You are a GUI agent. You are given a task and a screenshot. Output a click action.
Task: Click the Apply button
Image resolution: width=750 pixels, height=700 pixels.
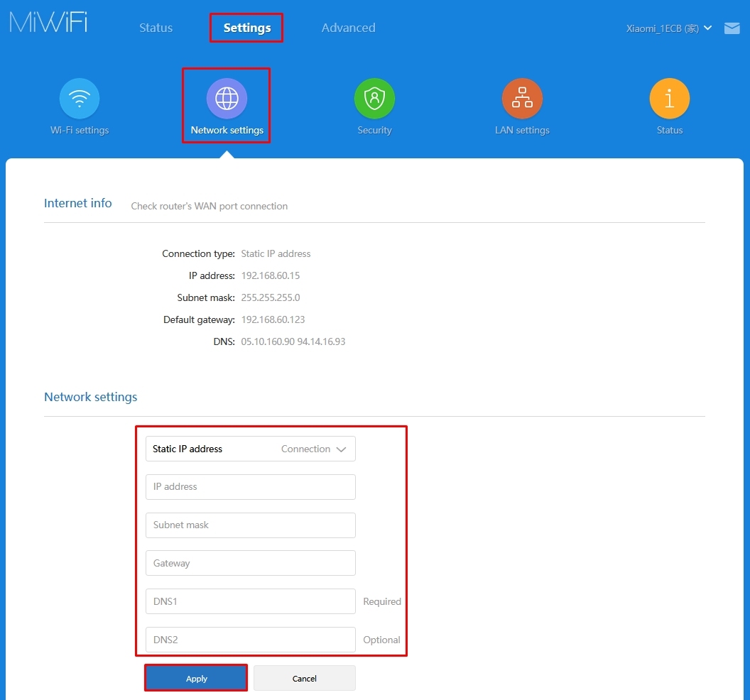tap(196, 678)
